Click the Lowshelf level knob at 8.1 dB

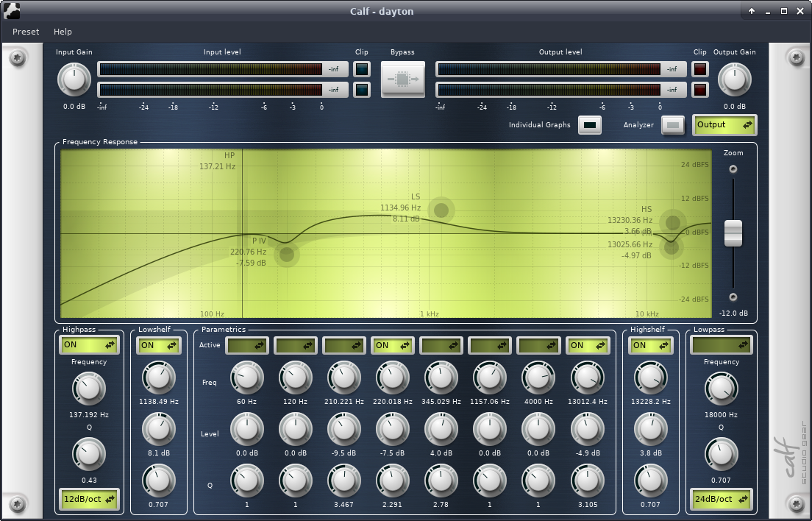[x=159, y=429]
